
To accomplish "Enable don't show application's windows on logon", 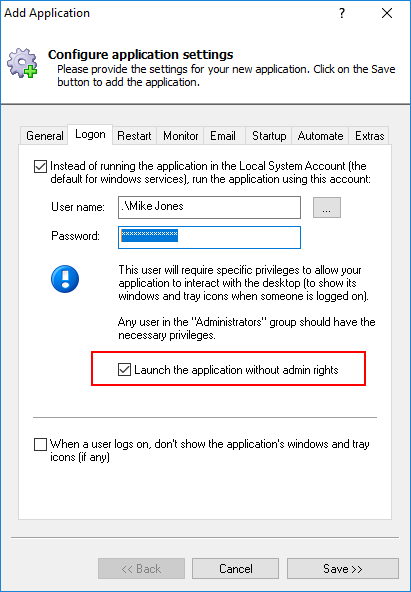I will pos(40,444).
